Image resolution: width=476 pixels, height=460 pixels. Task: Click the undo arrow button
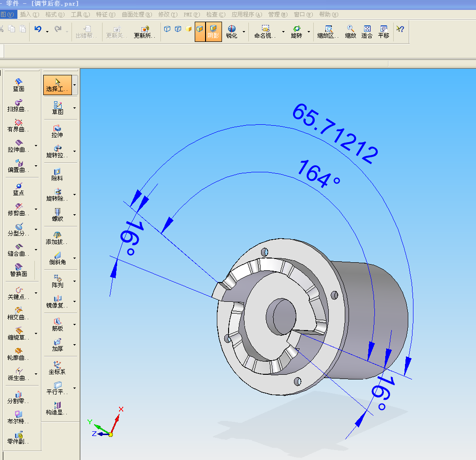click(x=38, y=29)
